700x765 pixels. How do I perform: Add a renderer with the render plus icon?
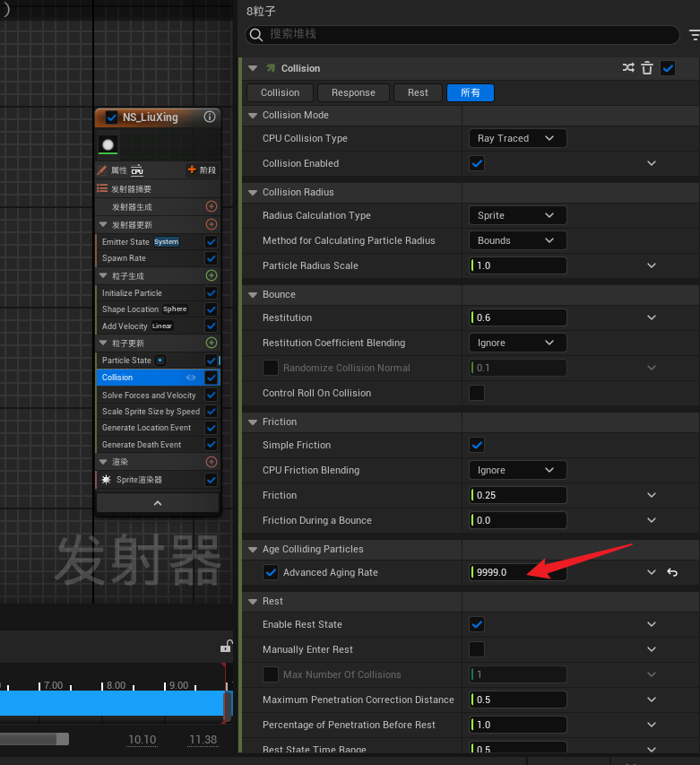click(x=211, y=462)
